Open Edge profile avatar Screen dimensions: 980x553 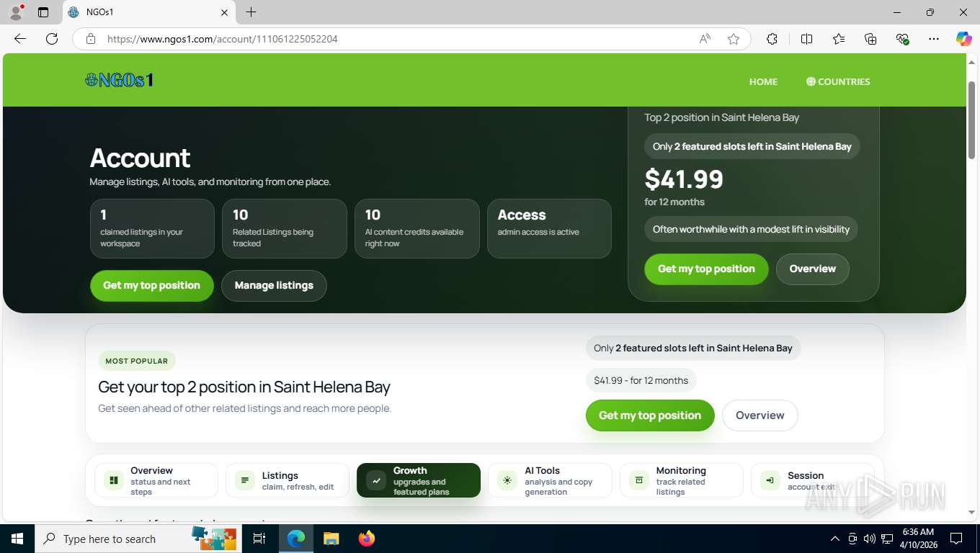16,12
